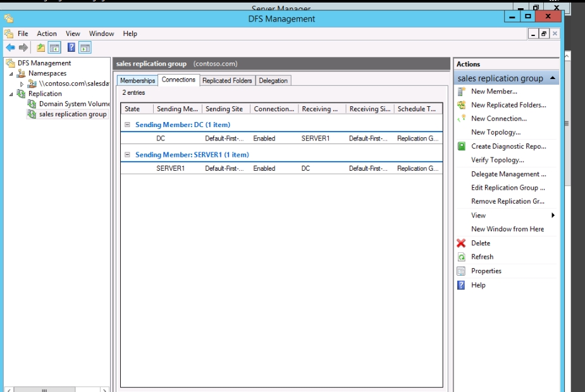
Task: Click the Back arrow toolbar icon
Action: [x=10, y=47]
